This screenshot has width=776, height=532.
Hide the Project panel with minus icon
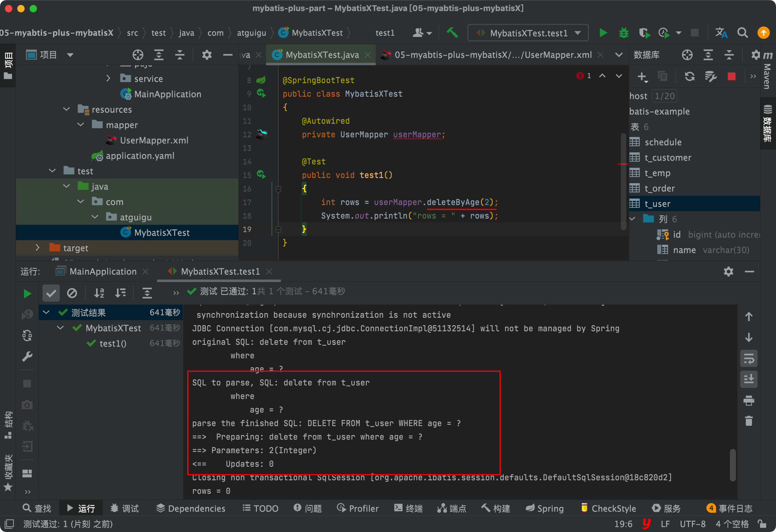(x=227, y=55)
